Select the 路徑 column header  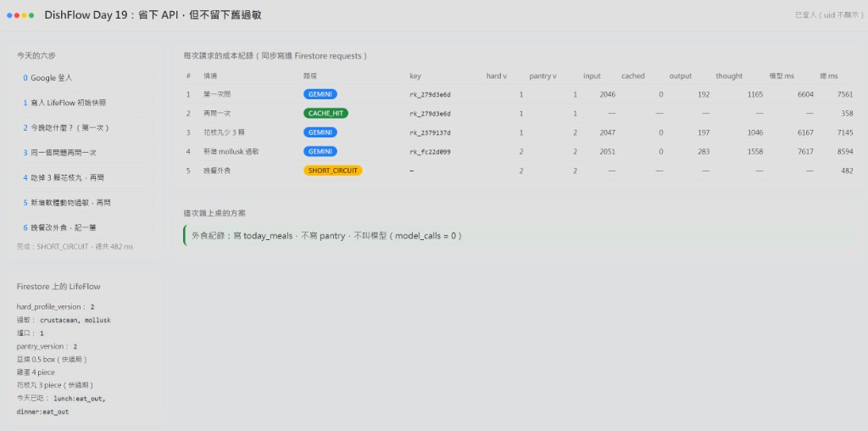[310, 76]
